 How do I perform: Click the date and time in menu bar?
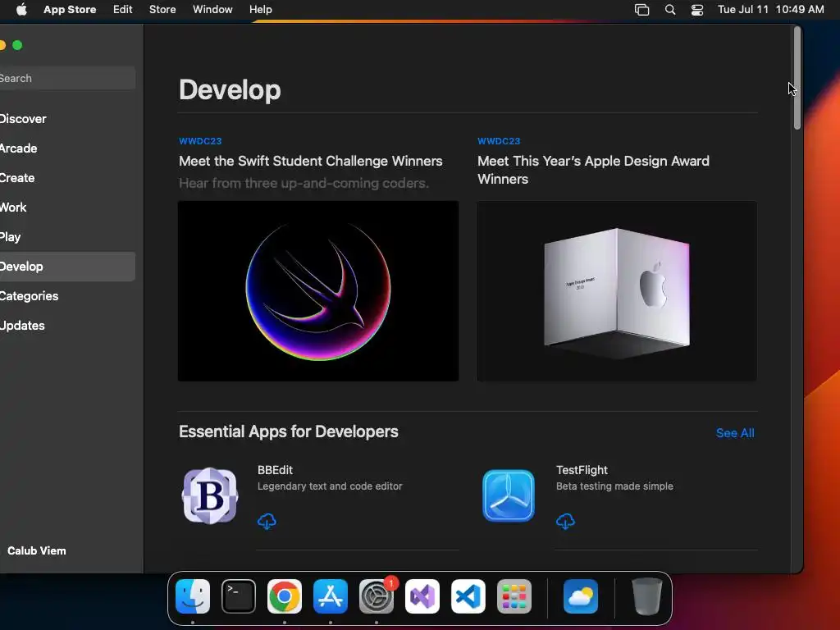771,10
